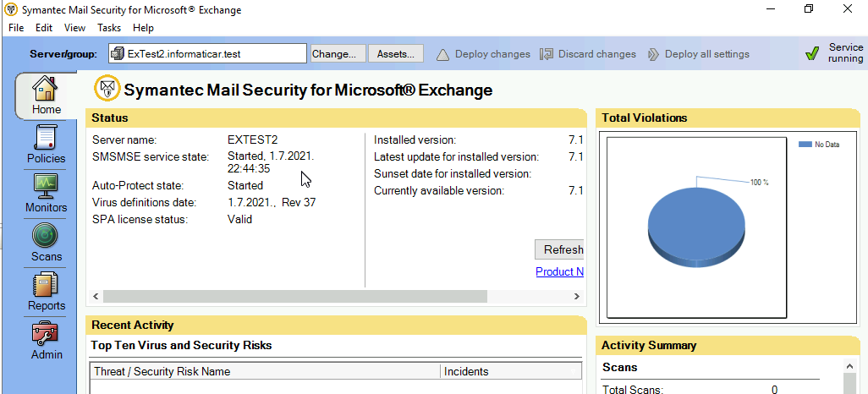Viewport: 868px width, 394px height.
Task: Click the Deploy all settings label
Action: pyautogui.click(x=707, y=54)
